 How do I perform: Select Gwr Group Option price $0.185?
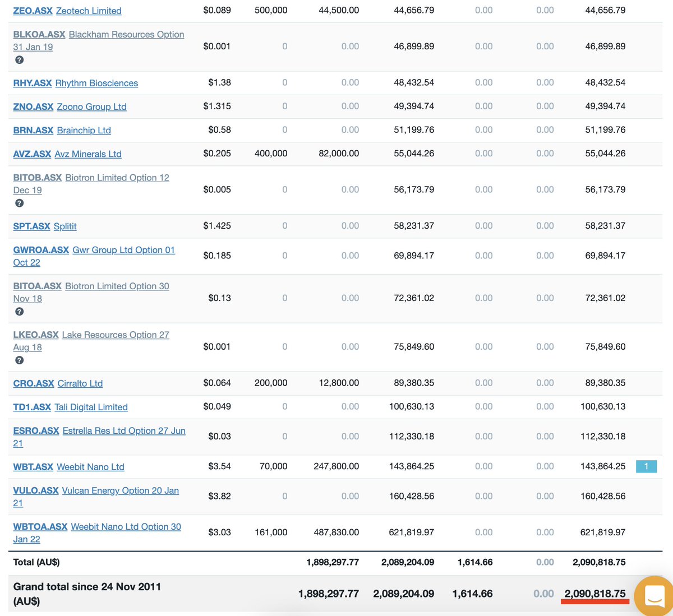[217, 255]
